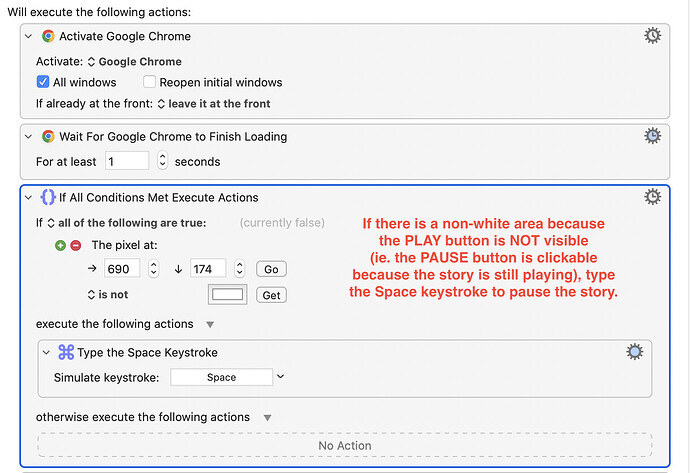690x473 pixels.
Task: Open gear menu for Activate Google Chrome action
Action: click(652, 36)
